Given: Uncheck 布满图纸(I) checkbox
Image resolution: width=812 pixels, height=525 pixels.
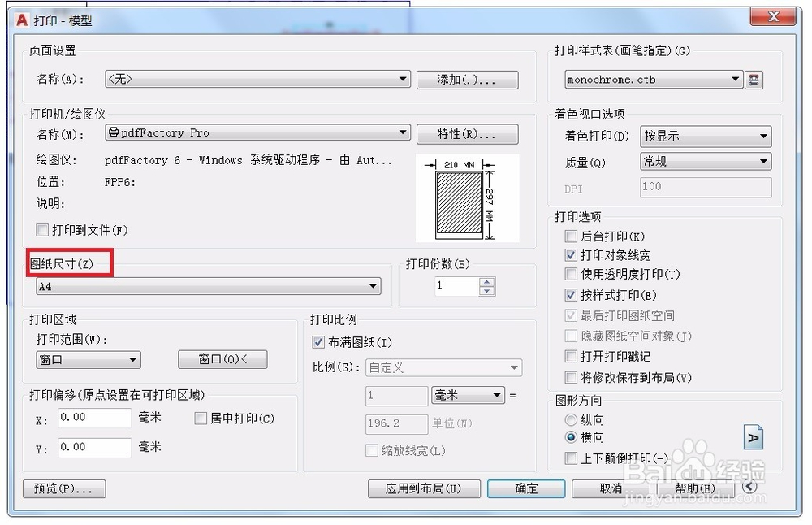Looking at the screenshot, I should [318, 342].
